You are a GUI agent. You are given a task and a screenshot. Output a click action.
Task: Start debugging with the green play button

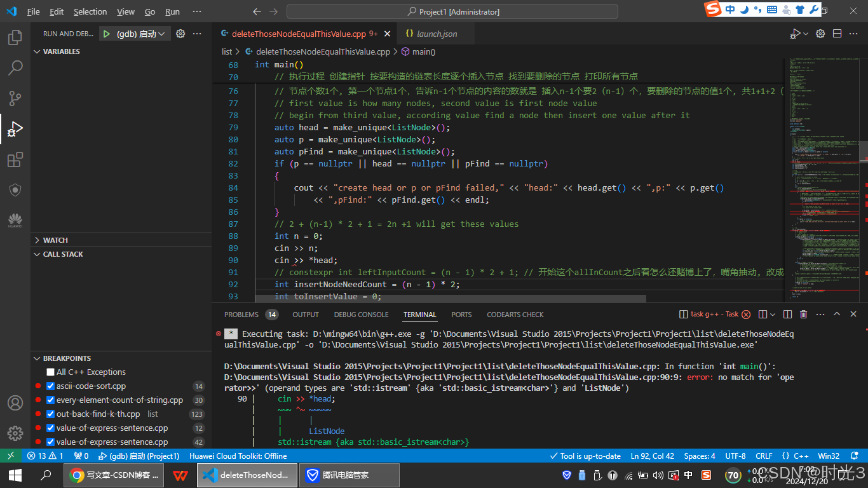pos(106,34)
